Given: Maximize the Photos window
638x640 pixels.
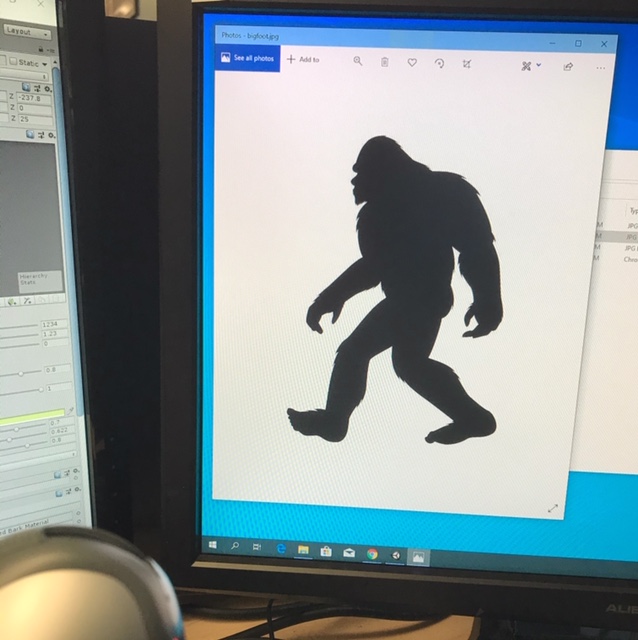Looking at the screenshot, I should [x=578, y=43].
